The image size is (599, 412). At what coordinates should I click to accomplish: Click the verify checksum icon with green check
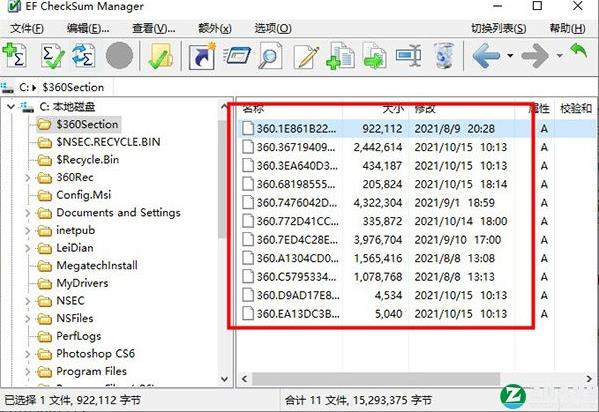pos(52,56)
